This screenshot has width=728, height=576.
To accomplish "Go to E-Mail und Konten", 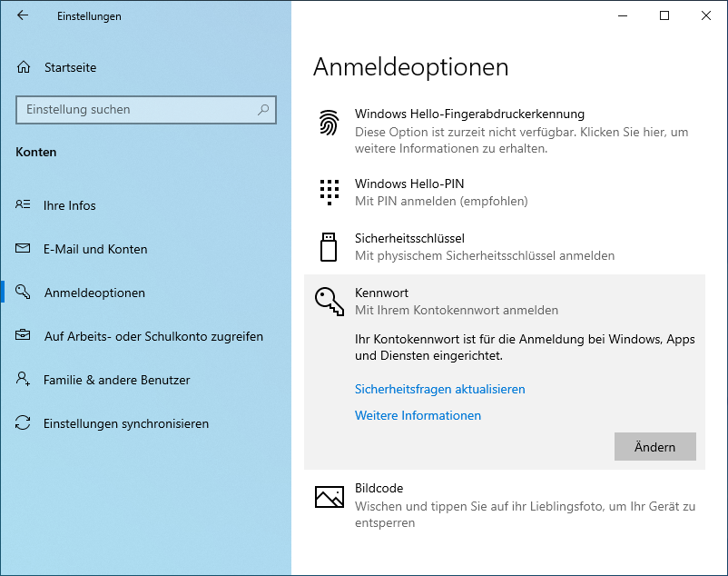I will [x=95, y=249].
